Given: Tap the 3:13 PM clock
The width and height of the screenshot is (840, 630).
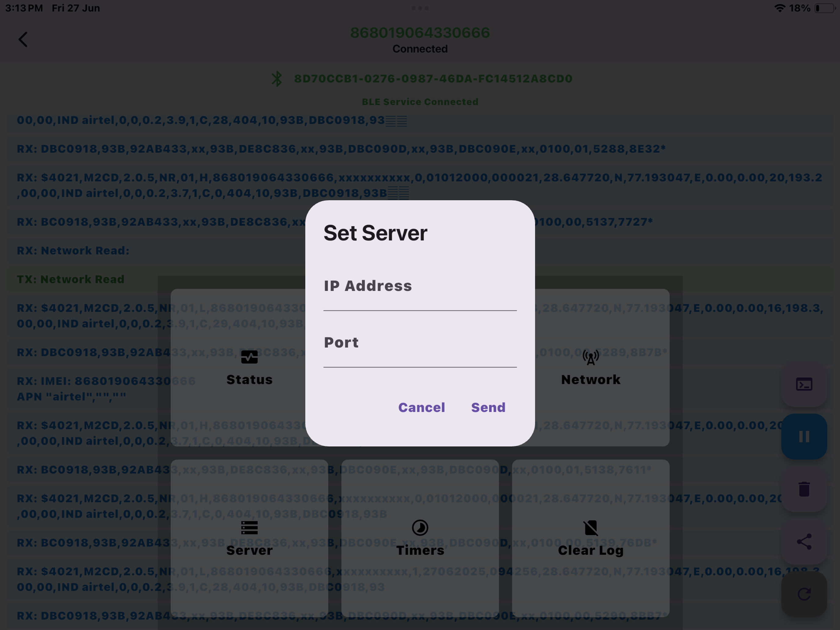Looking at the screenshot, I should 24,8.
